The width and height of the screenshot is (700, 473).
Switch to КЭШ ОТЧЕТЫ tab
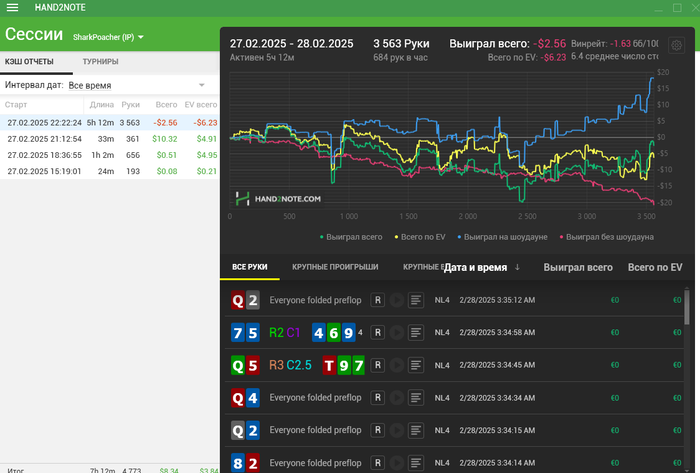29,62
